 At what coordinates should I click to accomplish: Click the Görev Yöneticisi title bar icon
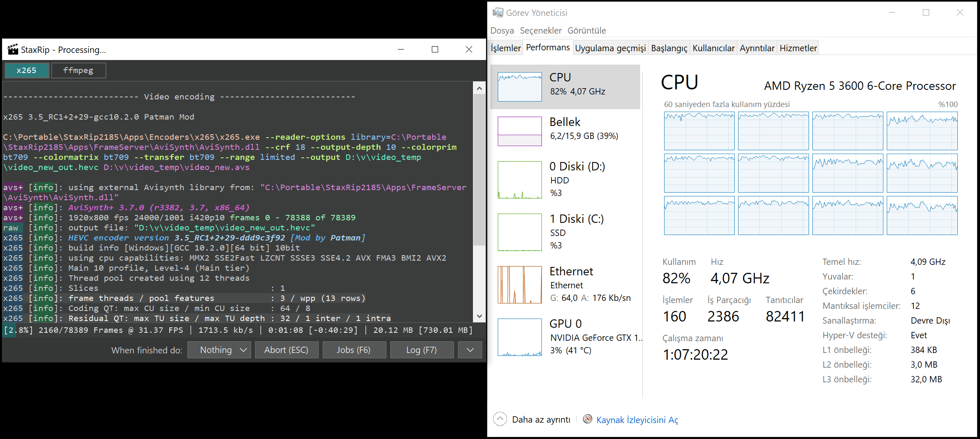pos(497,12)
